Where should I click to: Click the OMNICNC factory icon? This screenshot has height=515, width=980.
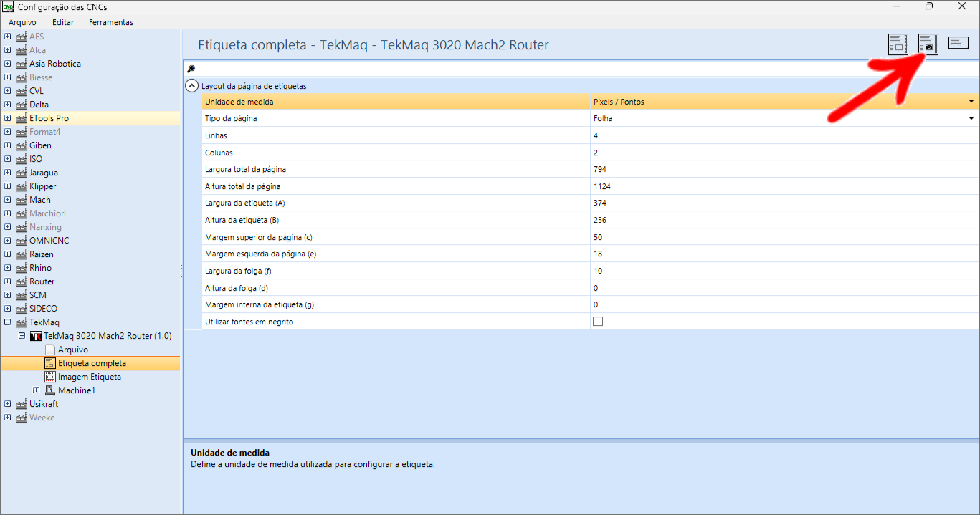point(21,241)
